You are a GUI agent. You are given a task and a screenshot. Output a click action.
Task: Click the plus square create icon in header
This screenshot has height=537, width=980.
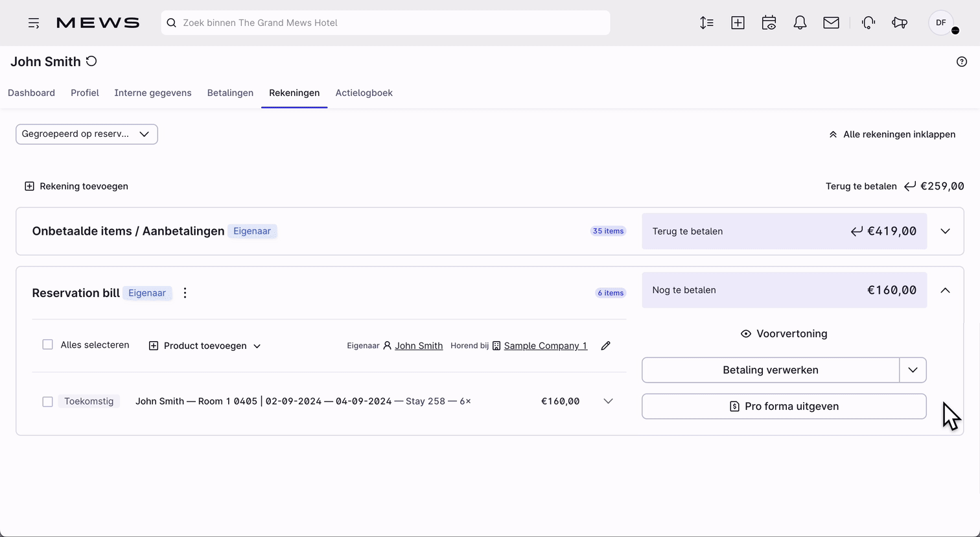(x=738, y=23)
